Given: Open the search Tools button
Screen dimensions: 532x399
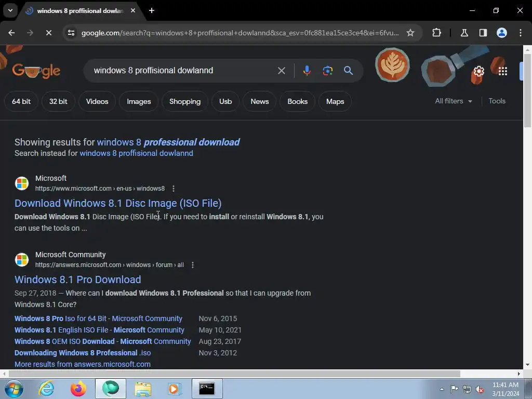Looking at the screenshot, I should [x=497, y=101].
